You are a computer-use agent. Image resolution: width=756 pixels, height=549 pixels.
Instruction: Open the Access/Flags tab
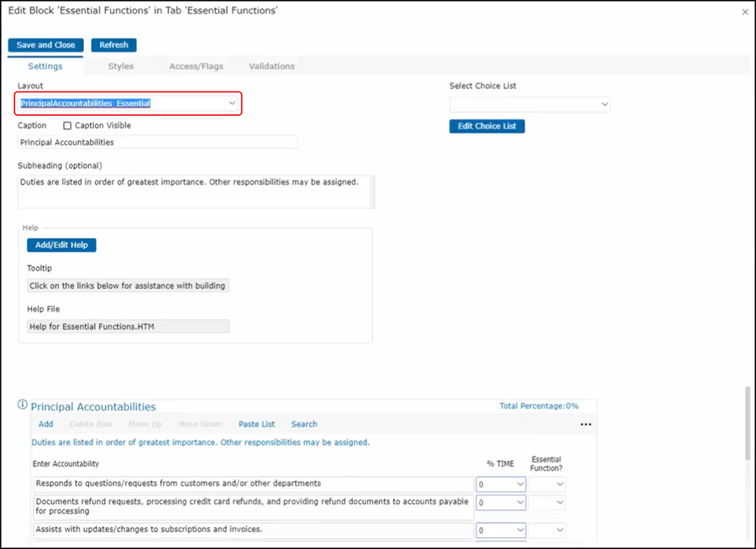coord(194,66)
